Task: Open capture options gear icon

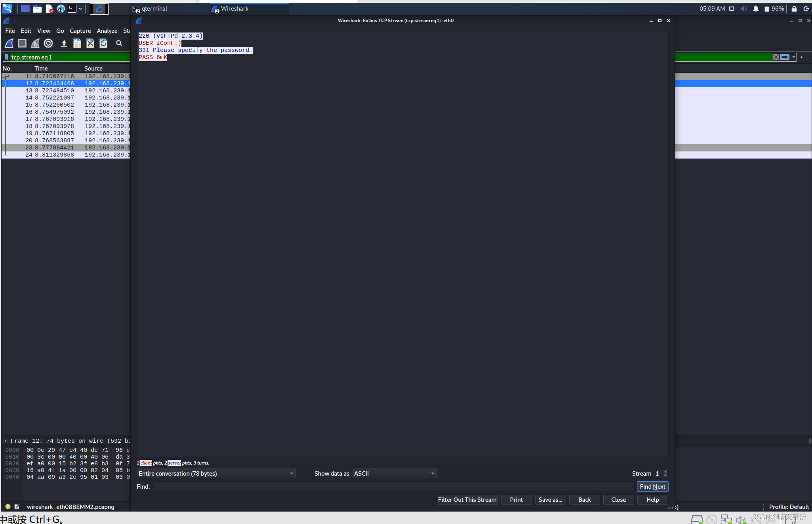Action: (48, 43)
